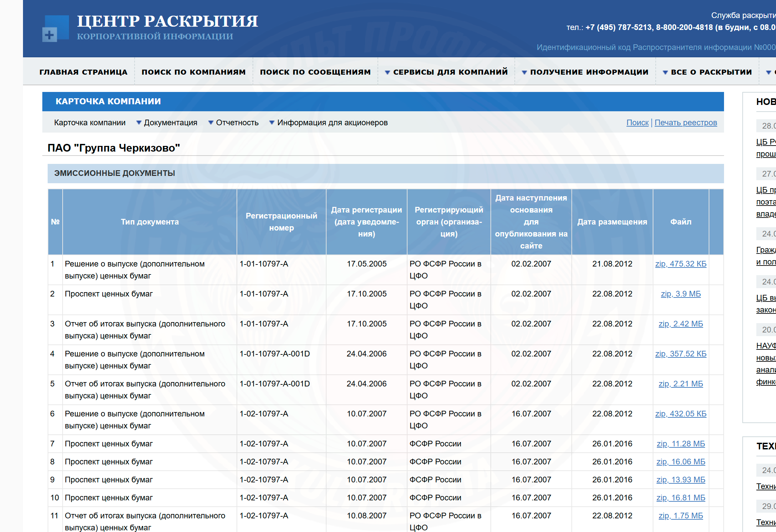Download the zip, 2.21 МБ file
The height and width of the screenshot is (532, 776).
coord(681,384)
